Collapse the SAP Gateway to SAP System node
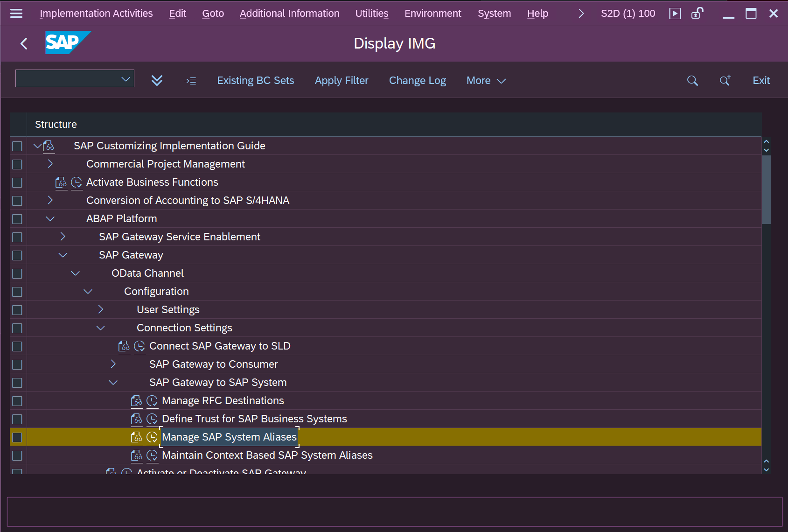 click(x=113, y=383)
